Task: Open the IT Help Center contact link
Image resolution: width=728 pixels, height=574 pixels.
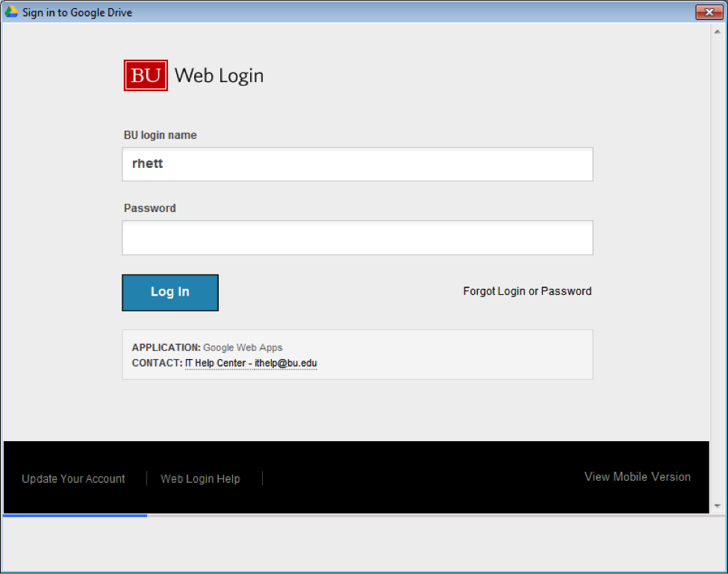Action: click(x=251, y=363)
